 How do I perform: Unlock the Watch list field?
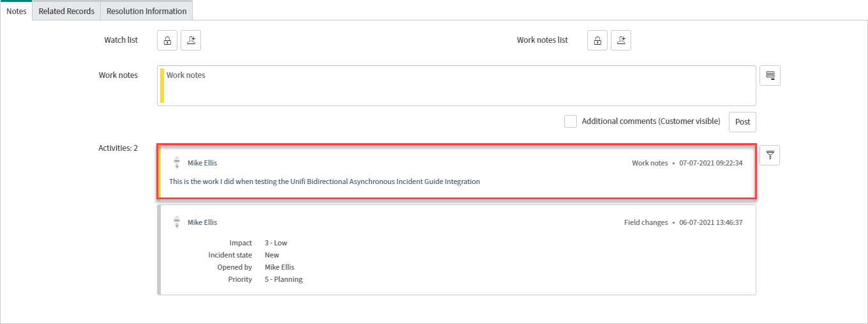(167, 40)
